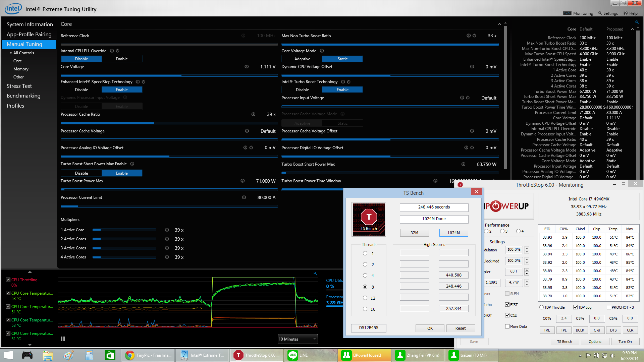Select the 12 threads radio button
644x362 pixels.
pos(365,298)
